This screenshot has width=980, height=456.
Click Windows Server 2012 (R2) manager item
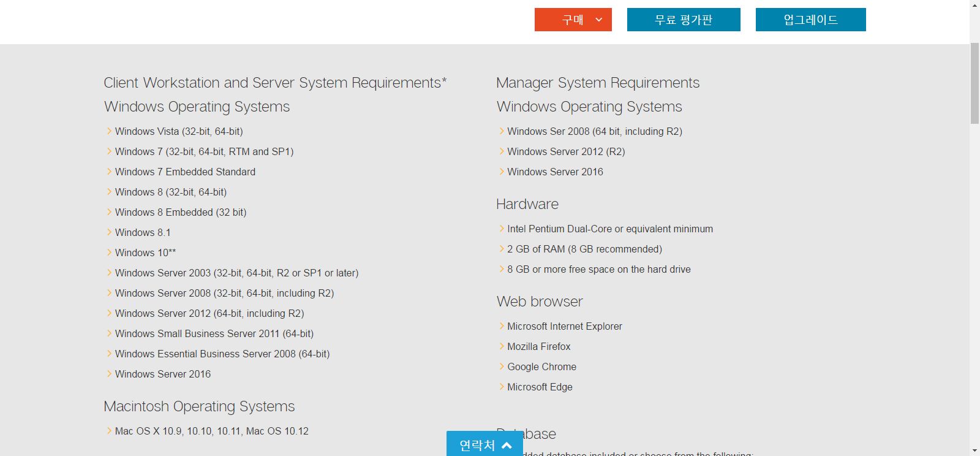point(566,151)
